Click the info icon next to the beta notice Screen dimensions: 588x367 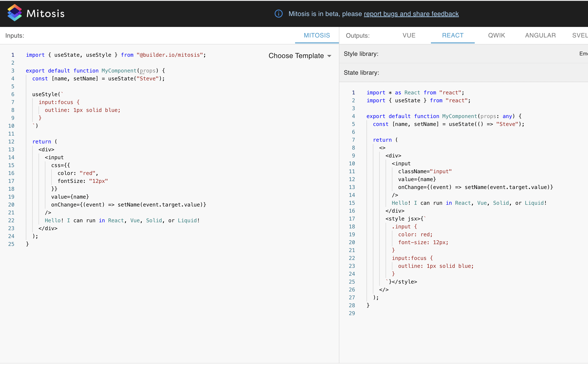click(x=278, y=14)
